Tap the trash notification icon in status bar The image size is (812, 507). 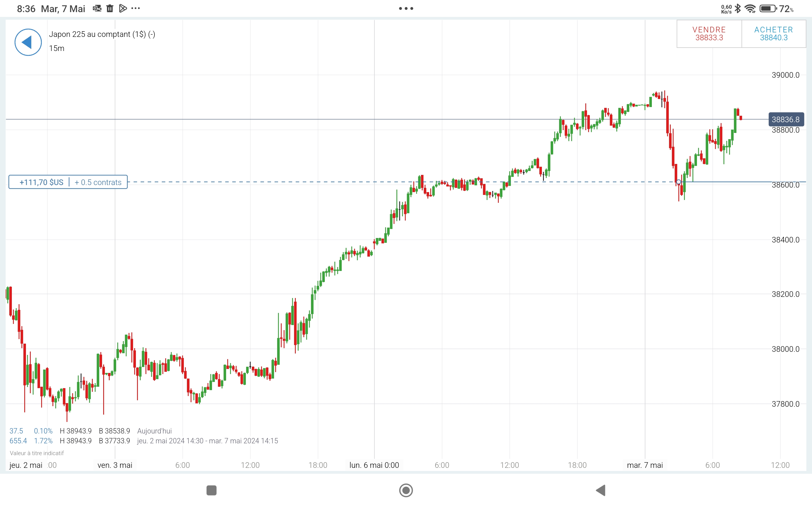tap(110, 8)
